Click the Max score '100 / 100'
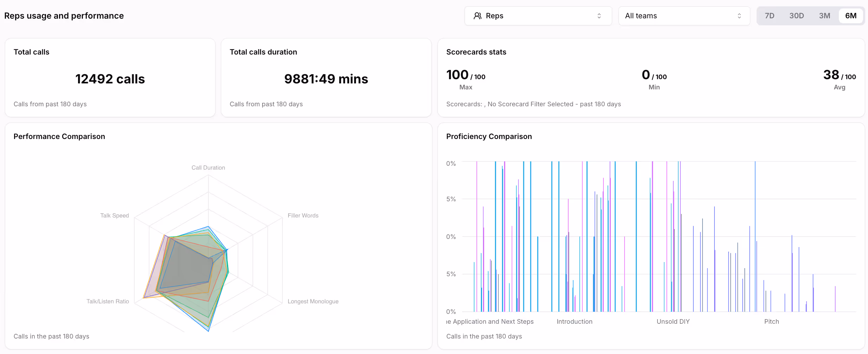 tap(466, 75)
